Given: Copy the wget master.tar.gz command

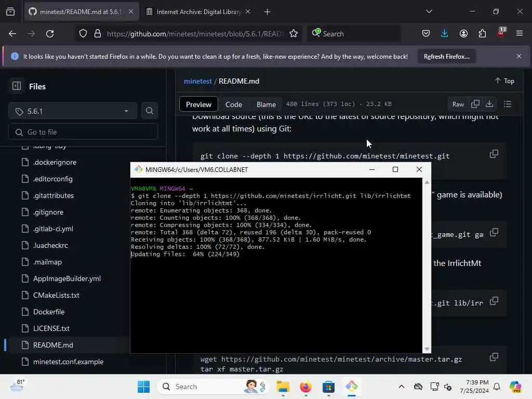Looking at the screenshot, I should pos(494,357).
